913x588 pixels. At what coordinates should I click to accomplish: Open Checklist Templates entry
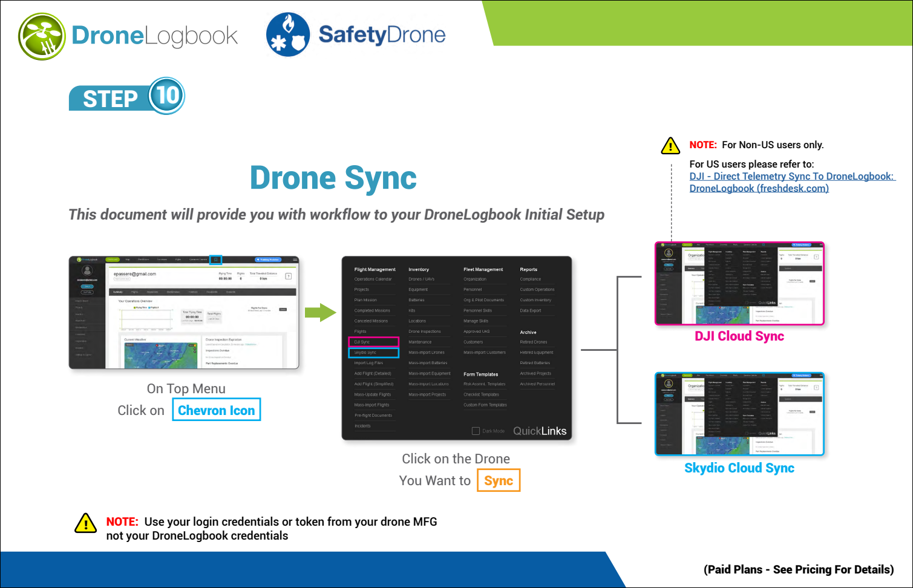click(482, 394)
